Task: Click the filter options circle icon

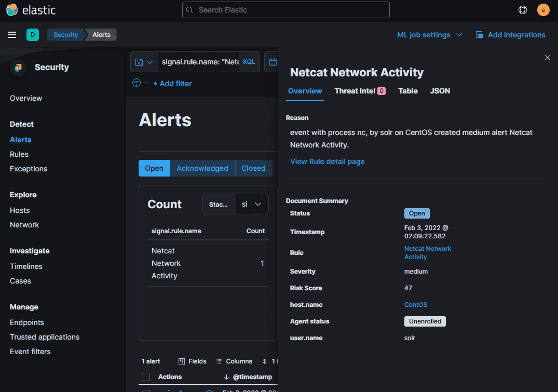Action: (137, 83)
